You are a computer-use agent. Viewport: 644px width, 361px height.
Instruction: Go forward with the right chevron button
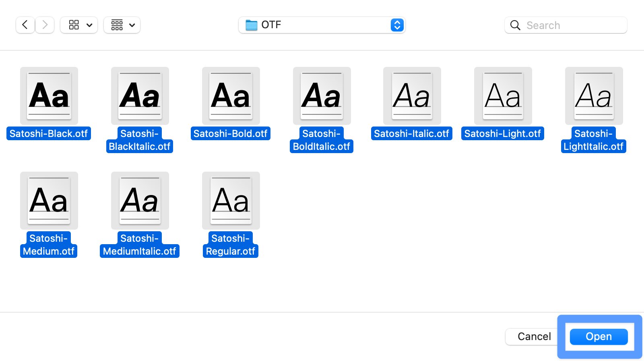click(x=45, y=25)
